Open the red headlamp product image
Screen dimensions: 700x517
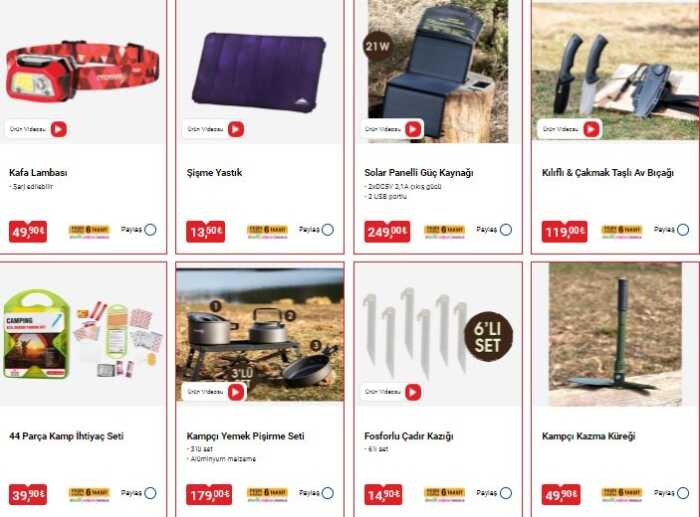(83, 71)
